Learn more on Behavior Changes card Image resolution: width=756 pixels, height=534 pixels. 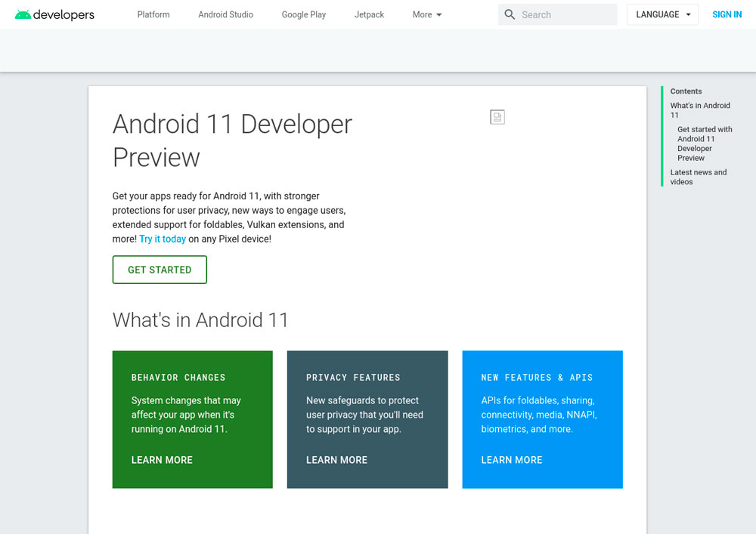pyautogui.click(x=162, y=460)
